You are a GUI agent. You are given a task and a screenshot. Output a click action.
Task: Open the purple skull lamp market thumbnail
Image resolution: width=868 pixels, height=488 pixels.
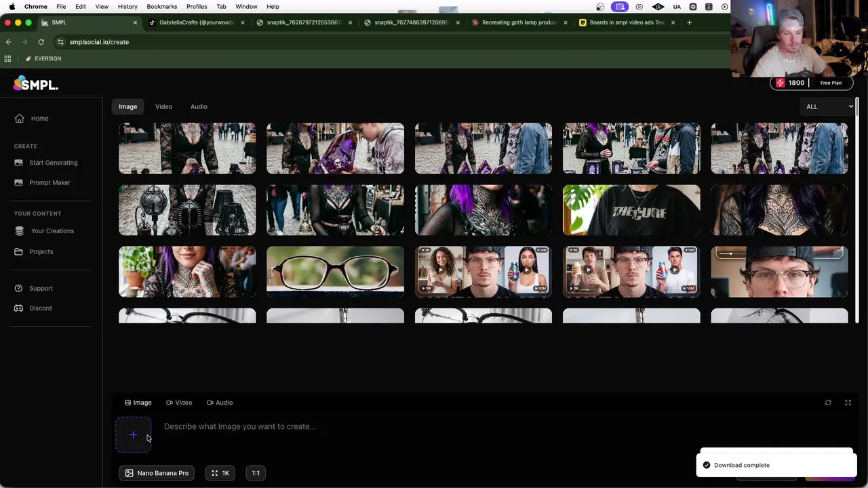click(x=335, y=148)
